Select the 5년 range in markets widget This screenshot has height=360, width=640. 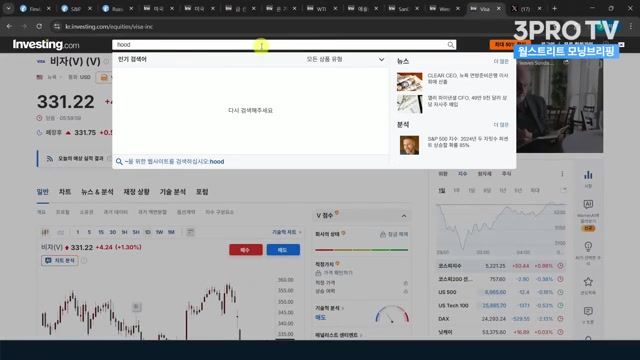(x=518, y=191)
